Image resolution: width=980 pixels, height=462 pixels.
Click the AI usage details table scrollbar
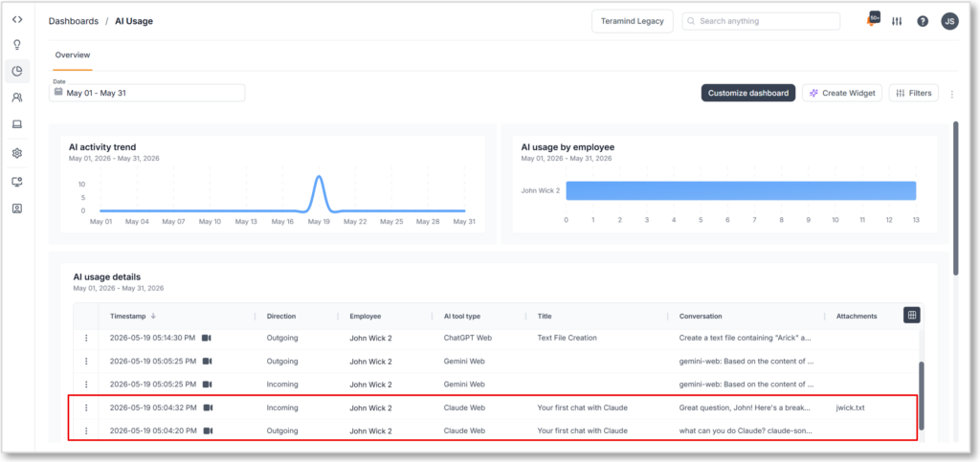point(921,396)
